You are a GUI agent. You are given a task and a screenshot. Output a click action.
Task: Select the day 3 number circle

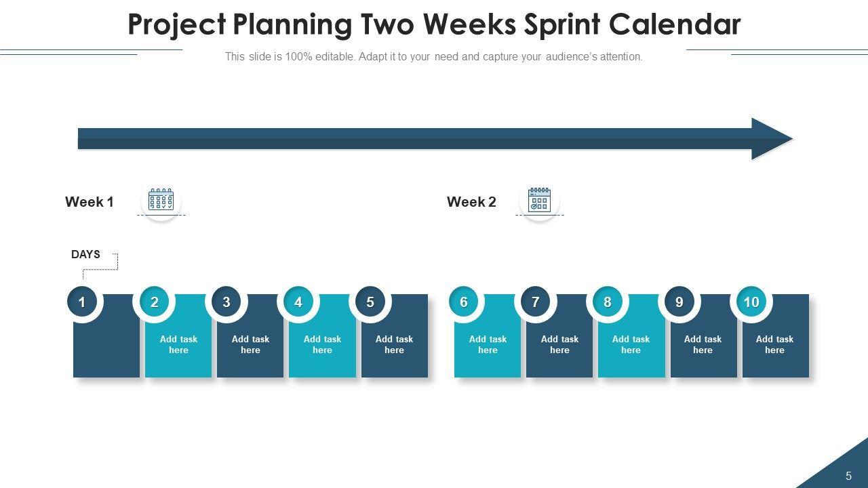click(226, 302)
